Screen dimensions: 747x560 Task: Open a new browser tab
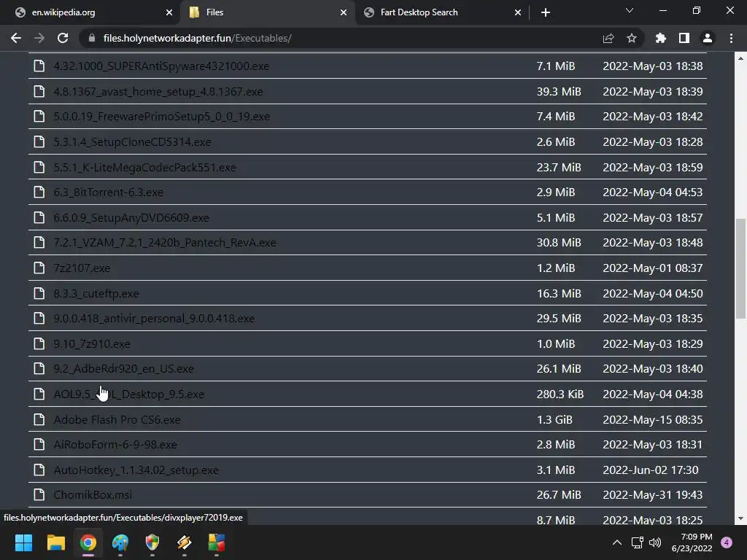(x=546, y=12)
